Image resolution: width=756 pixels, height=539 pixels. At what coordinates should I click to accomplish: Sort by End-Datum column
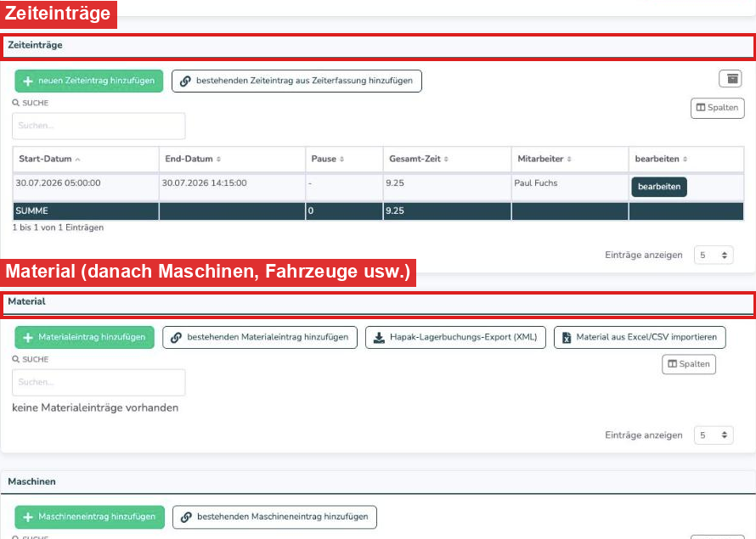[232, 159]
